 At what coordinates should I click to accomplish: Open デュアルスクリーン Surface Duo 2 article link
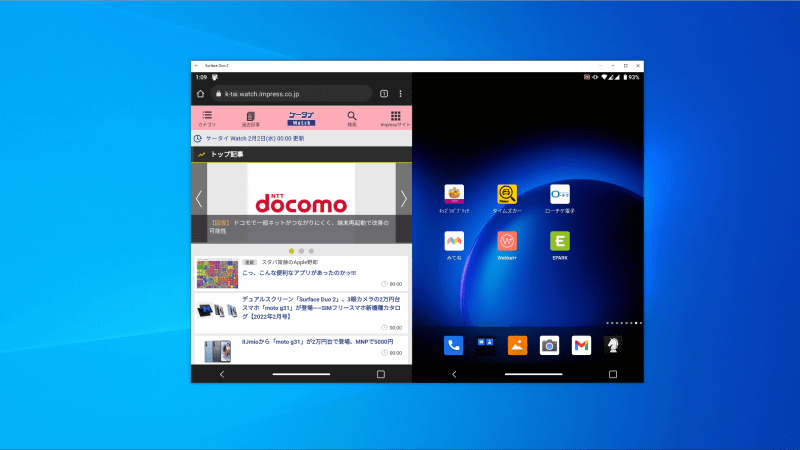321,308
